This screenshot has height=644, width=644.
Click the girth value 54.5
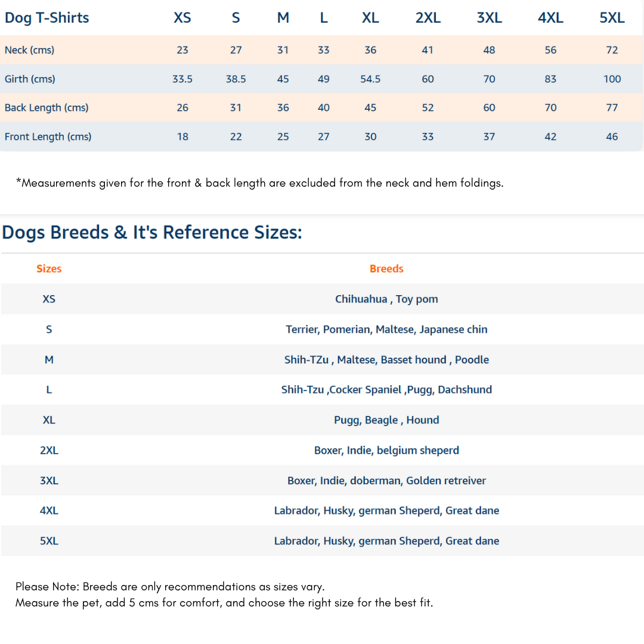[x=370, y=79]
